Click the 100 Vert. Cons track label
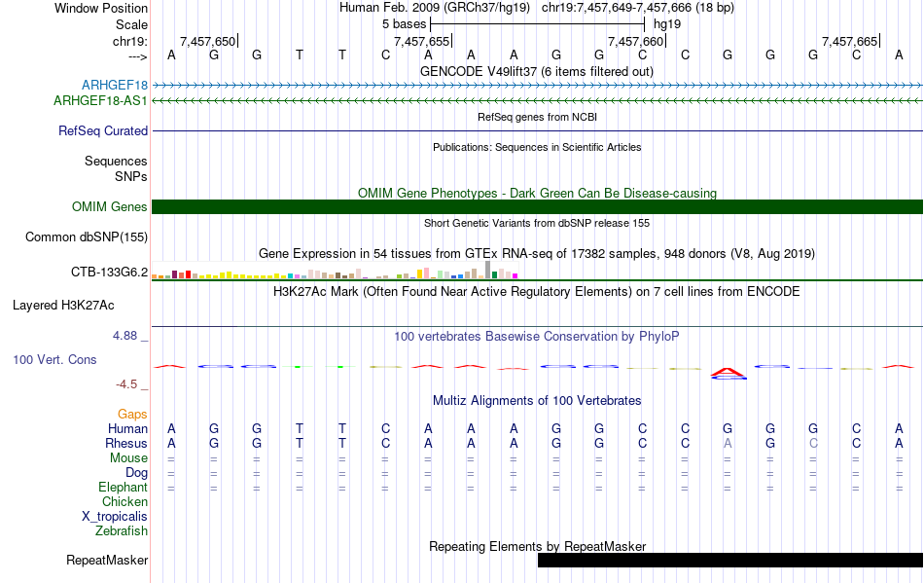 (54, 359)
